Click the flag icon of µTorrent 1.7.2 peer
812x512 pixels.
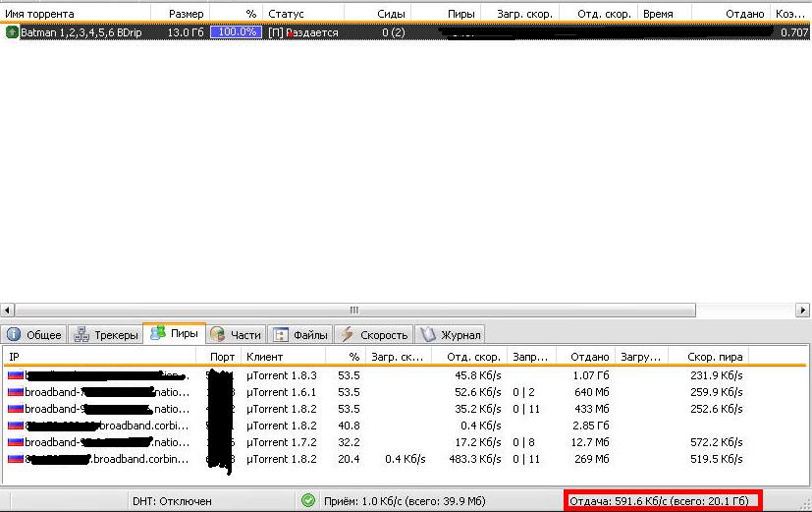coord(16,442)
